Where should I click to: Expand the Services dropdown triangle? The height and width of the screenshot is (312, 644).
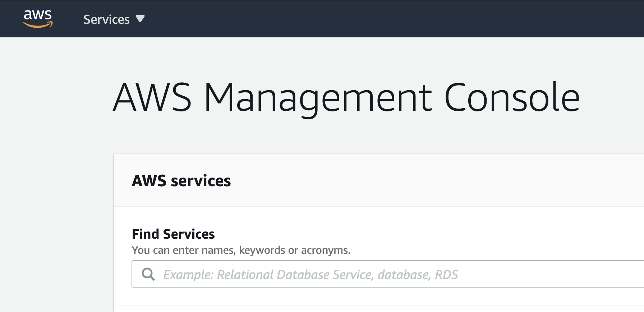140,19
